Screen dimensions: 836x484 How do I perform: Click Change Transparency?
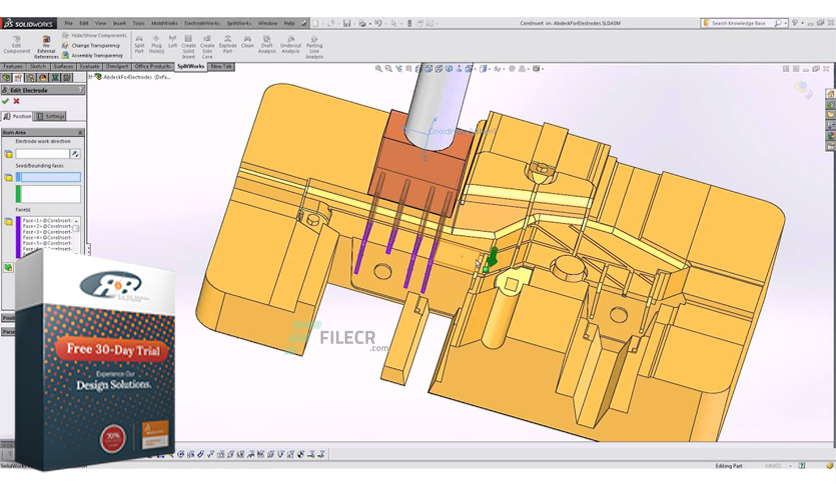91,45
